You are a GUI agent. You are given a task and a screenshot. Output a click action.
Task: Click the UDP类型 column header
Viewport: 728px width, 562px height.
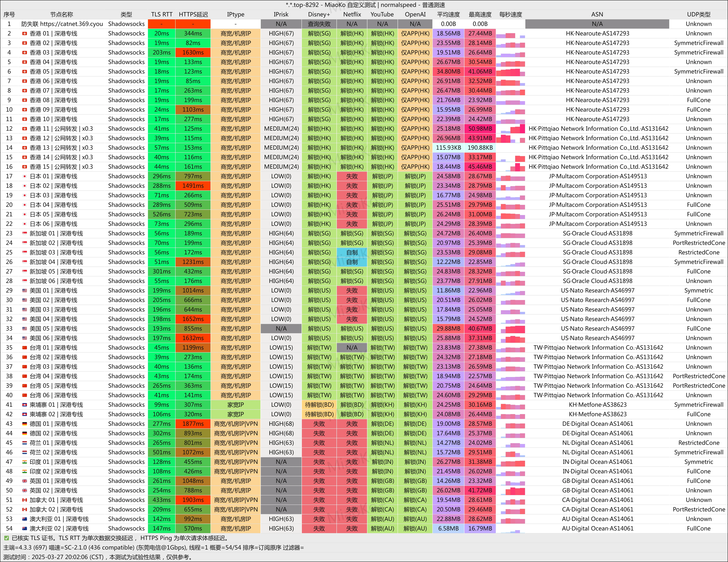click(x=698, y=14)
